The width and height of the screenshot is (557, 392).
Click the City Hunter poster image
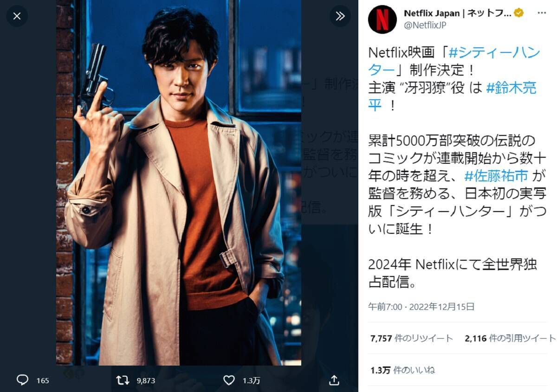(x=179, y=182)
